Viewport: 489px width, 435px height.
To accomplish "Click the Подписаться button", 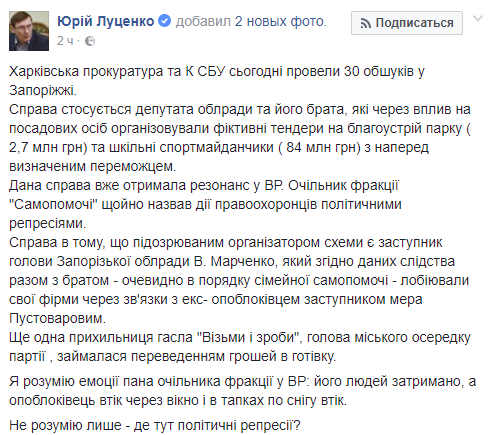I will (407, 23).
